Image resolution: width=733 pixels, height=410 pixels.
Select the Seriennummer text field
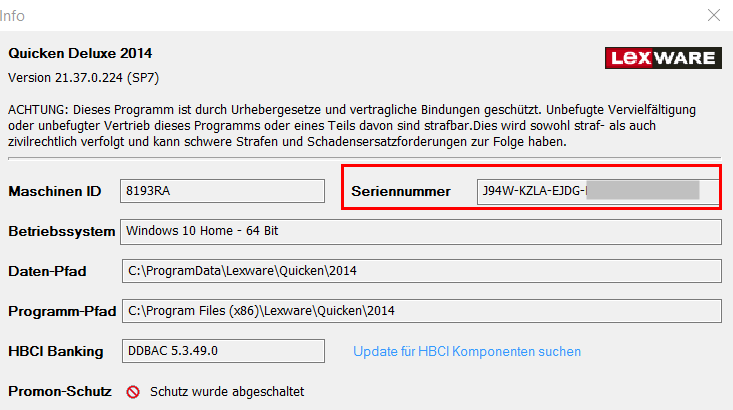point(597,191)
